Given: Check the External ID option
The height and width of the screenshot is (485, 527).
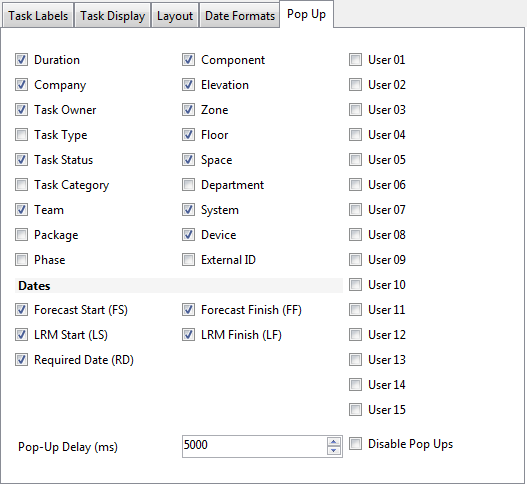Looking at the screenshot, I should pyautogui.click(x=189, y=260).
